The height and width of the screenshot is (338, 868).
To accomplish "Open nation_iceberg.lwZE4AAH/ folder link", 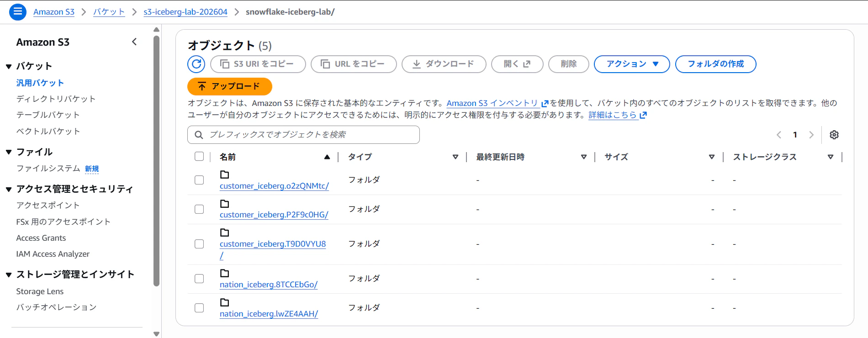I will coord(269,314).
